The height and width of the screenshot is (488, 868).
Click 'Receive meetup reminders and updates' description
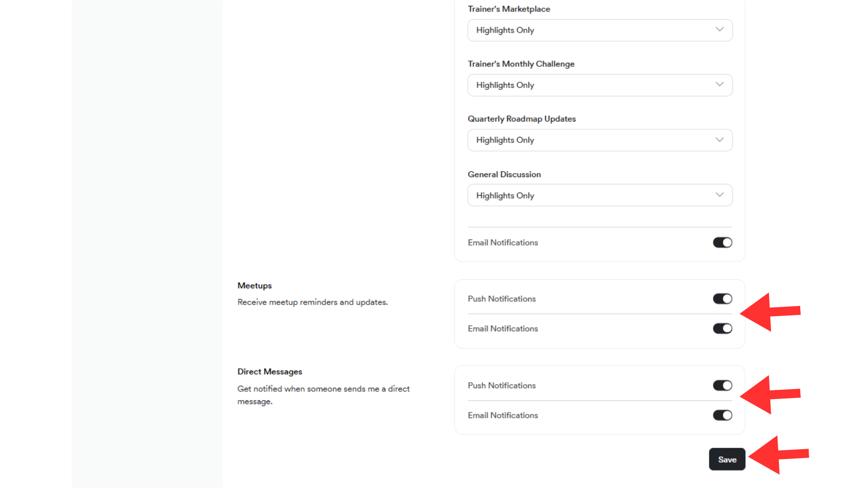tap(312, 302)
